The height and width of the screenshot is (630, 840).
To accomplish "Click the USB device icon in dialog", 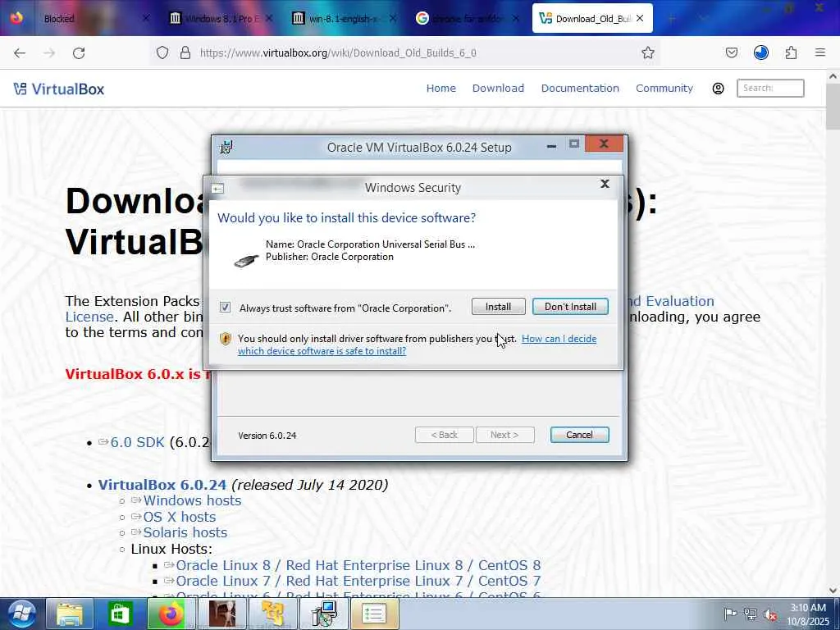I will pyautogui.click(x=246, y=261).
